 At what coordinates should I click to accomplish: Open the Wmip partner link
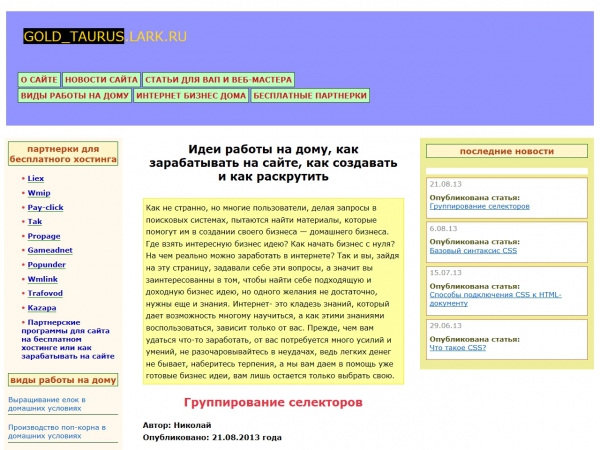click(39, 193)
